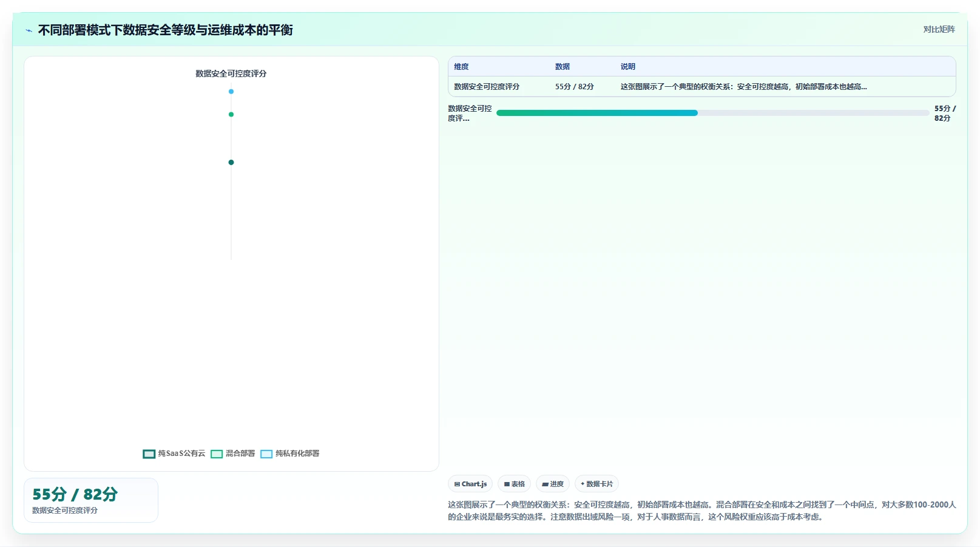
Task: Click the explanatory paragraph at the bottom
Action: click(702, 511)
